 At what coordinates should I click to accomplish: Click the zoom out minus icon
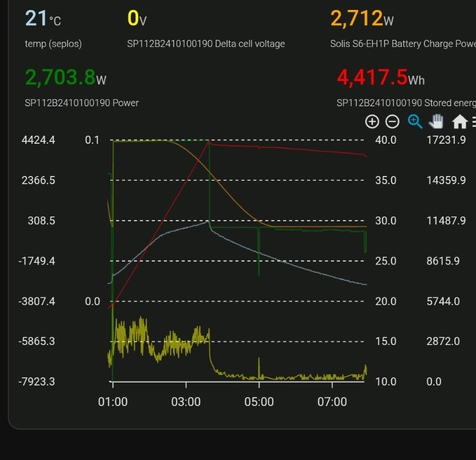393,121
